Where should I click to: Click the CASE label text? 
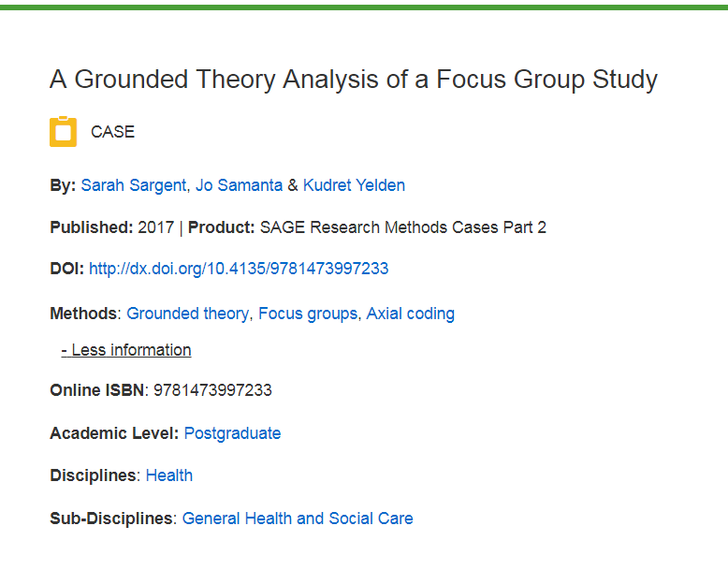pos(113,132)
